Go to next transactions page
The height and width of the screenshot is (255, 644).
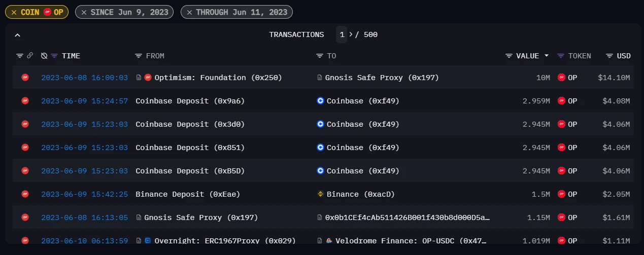coord(351,34)
